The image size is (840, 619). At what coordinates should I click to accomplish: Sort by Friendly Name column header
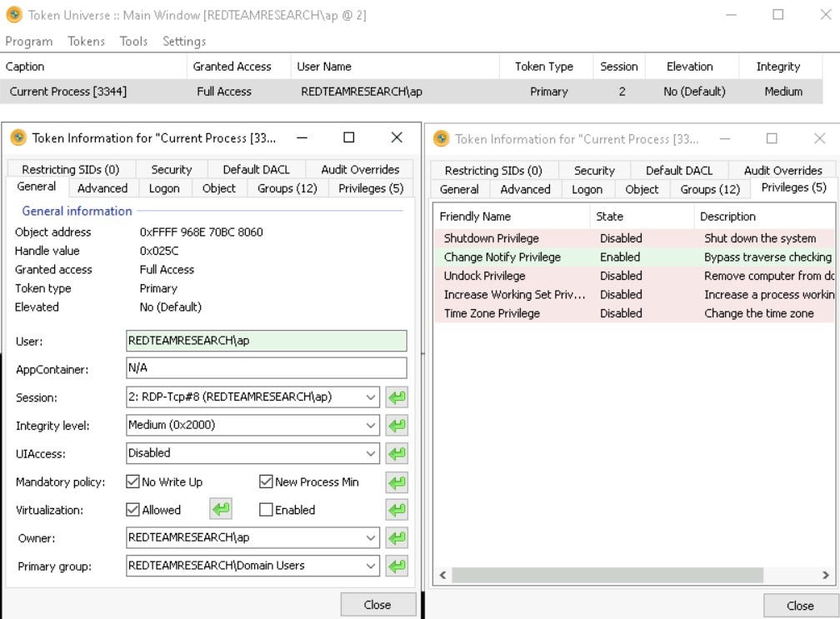tap(512, 217)
